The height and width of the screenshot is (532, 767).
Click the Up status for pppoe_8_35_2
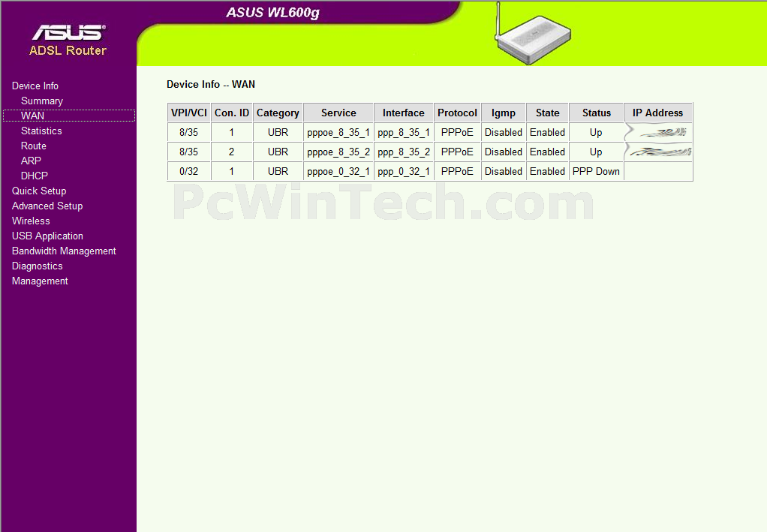597,152
